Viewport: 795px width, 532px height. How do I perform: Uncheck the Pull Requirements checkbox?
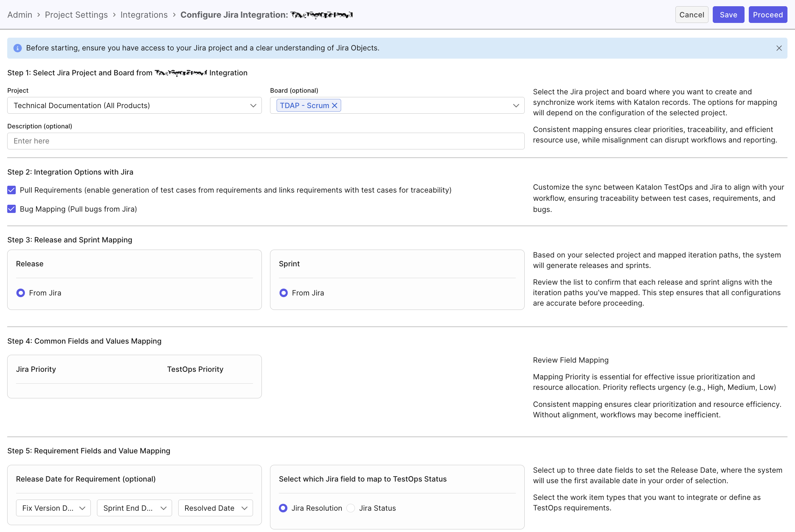(x=11, y=190)
